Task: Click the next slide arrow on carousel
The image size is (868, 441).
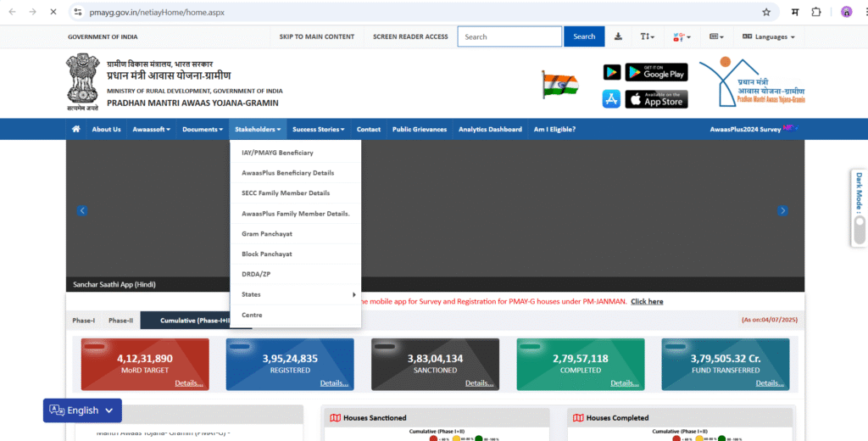Action: click(x=782, y=210)
